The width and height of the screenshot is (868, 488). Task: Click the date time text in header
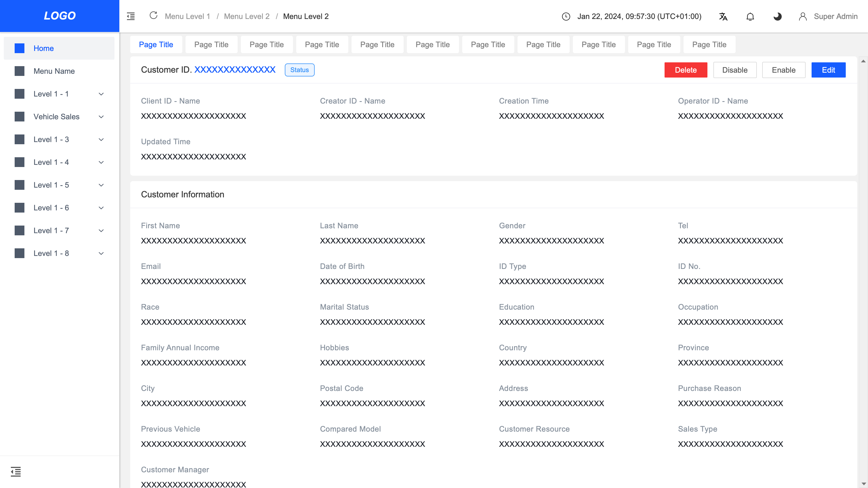tap(639, 16)
